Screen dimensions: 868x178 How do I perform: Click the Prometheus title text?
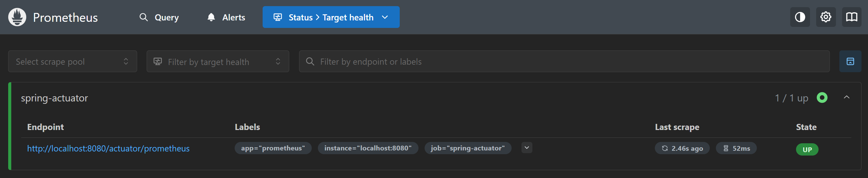(x=65, y=17)
